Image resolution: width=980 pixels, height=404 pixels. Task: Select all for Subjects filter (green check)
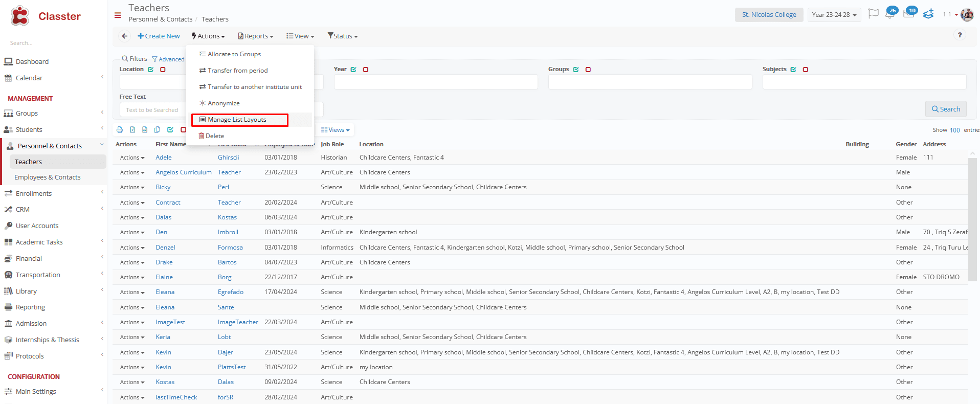point(793,70)
